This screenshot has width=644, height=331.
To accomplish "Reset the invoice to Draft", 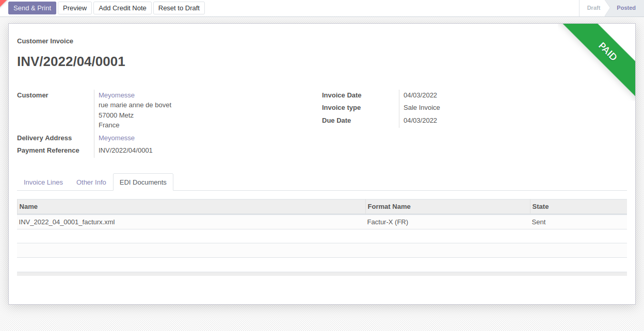I will (179, 8).
